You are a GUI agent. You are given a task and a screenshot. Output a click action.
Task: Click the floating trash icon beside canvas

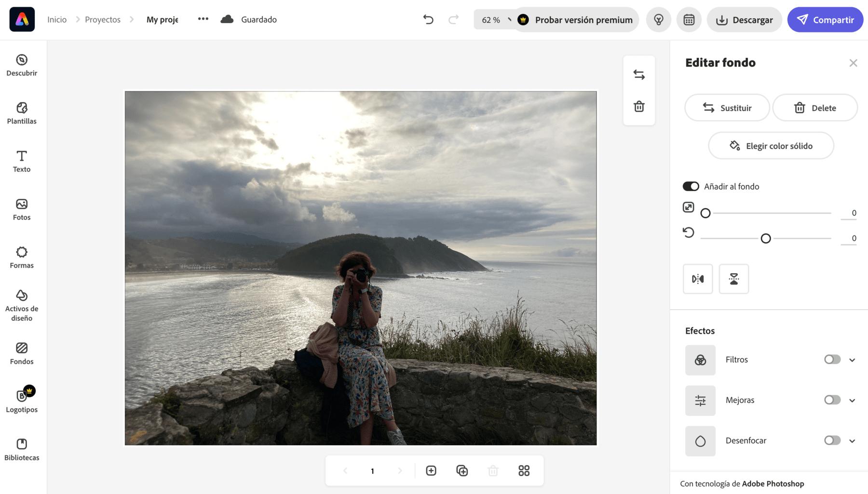[x=639, y=106]
